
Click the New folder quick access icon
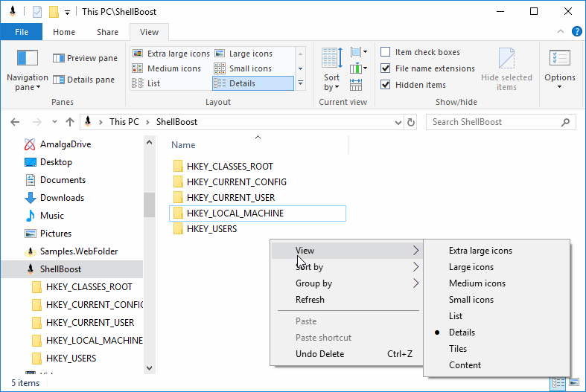pyautogui.click(x=54, y=12)
